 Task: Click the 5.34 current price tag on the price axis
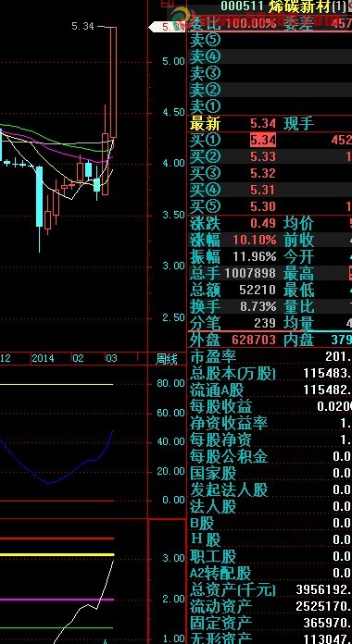coord(167,27)
